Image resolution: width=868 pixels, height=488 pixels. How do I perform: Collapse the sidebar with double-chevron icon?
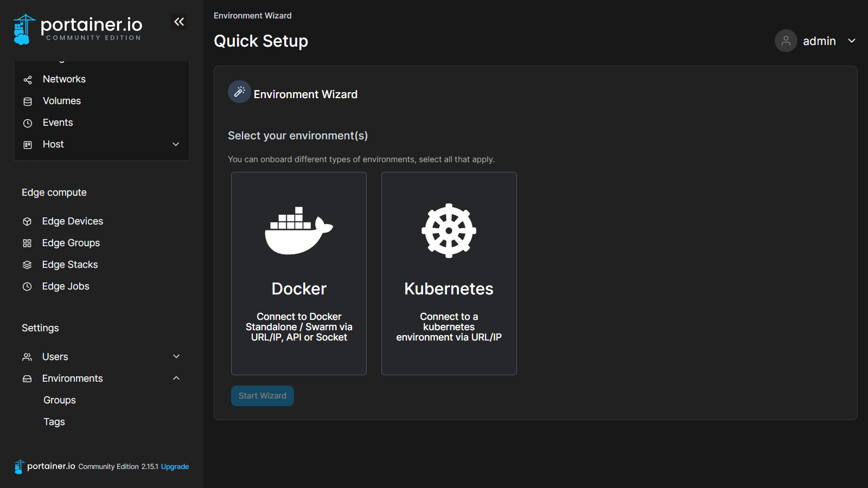tap(179, 22)
